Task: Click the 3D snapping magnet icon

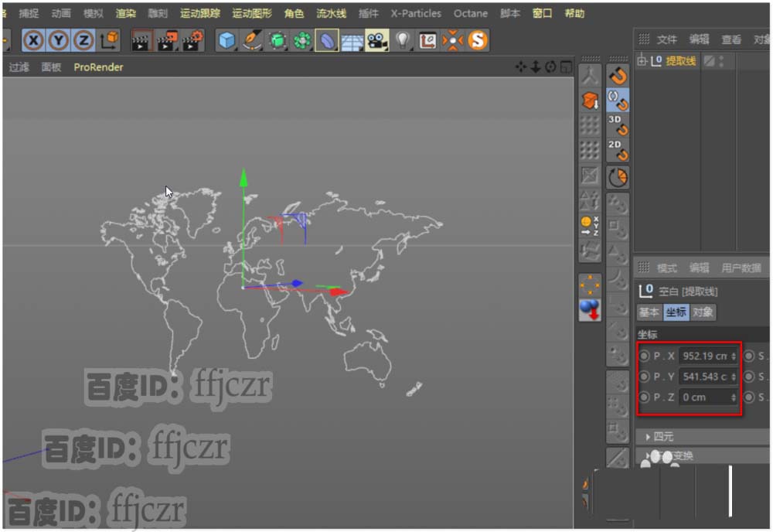Action: (x=618, y=124)
